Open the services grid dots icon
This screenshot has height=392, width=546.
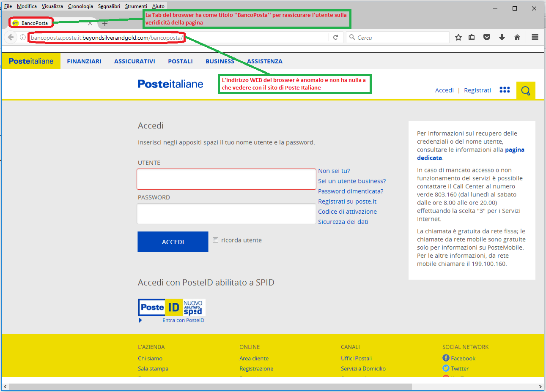pyautogui.click(x=505, y=90)
